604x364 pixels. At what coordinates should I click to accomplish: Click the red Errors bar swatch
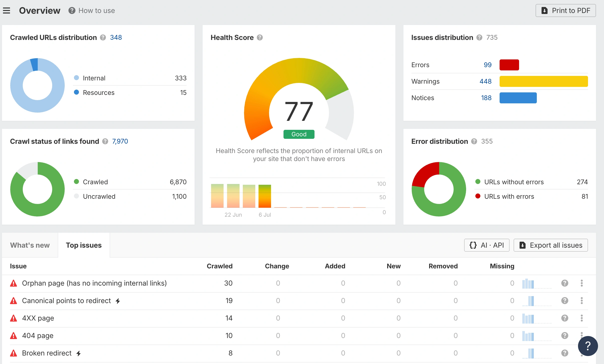pyautogui.click(x=509, y=65)
